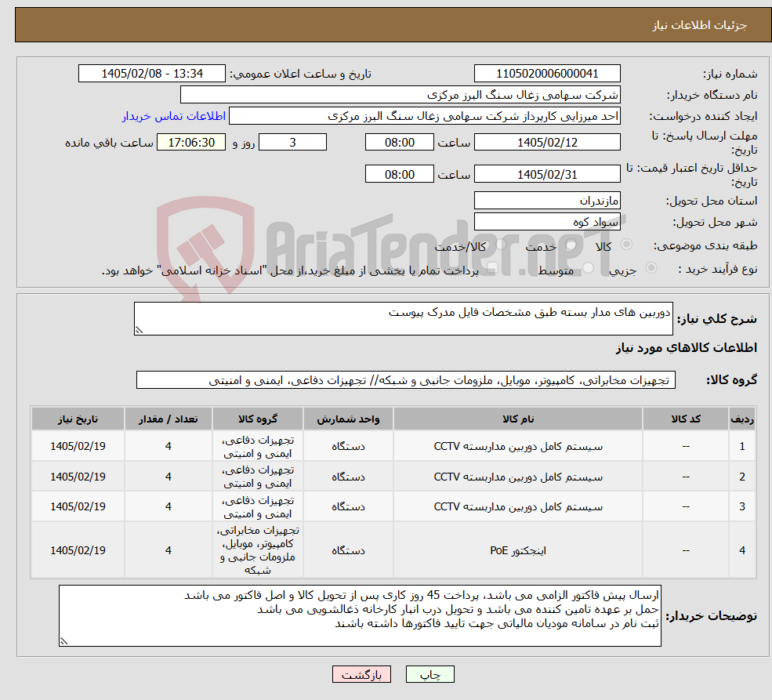This screenshot has width=772, height=700.
Task: Click the CCTV item name in row 1
Action: [x=518, y=447]
